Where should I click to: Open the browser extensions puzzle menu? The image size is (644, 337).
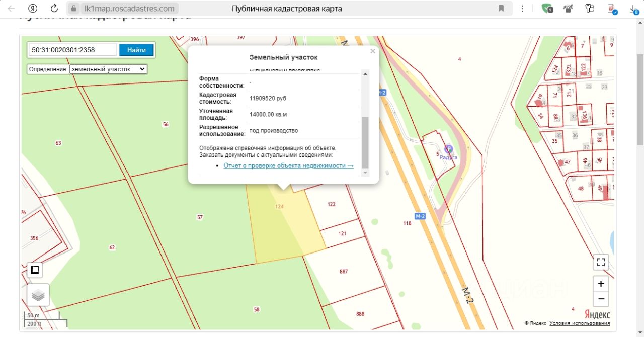pyautogui.click(x=590, y=9)
